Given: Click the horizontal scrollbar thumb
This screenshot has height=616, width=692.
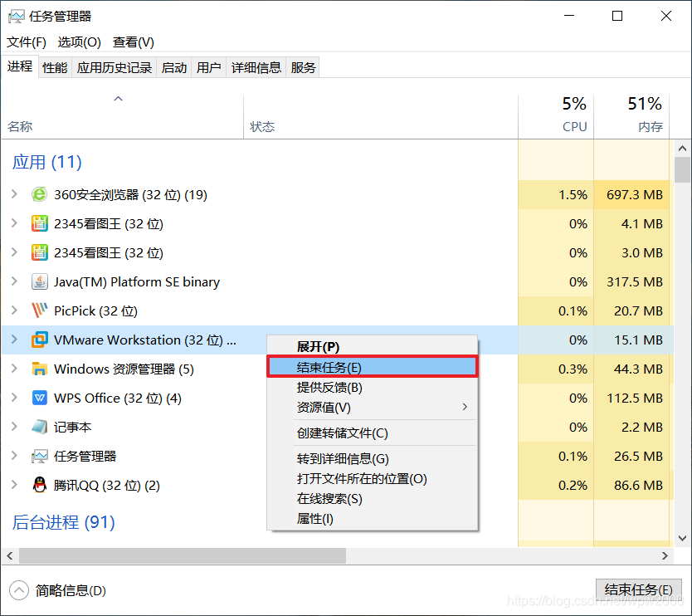Looking at the screenshot, I should pos(183,555).
